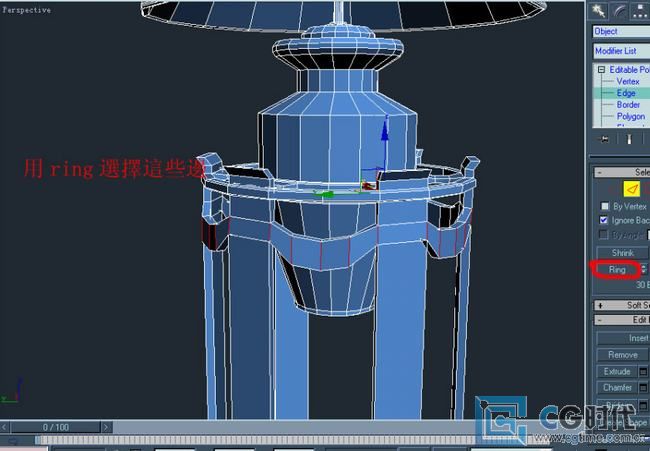Click the Chamfer button
Screen dimensions: 650x451
[x=617, y=388]
